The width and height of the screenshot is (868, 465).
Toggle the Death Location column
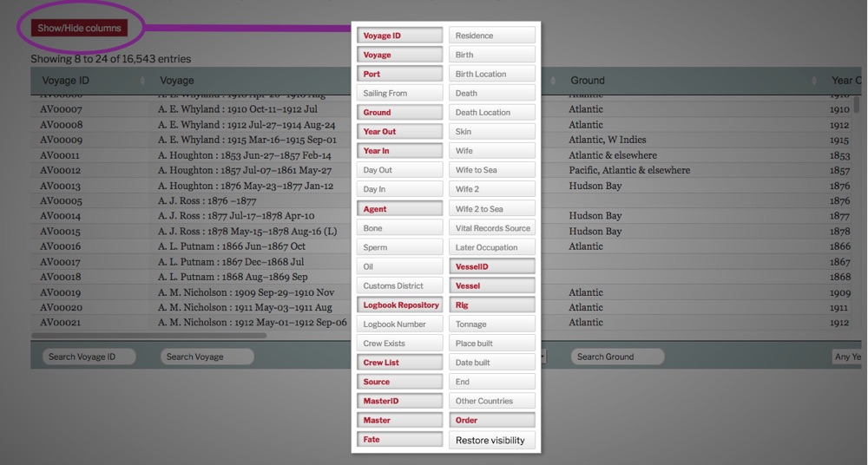pos(491,112)
